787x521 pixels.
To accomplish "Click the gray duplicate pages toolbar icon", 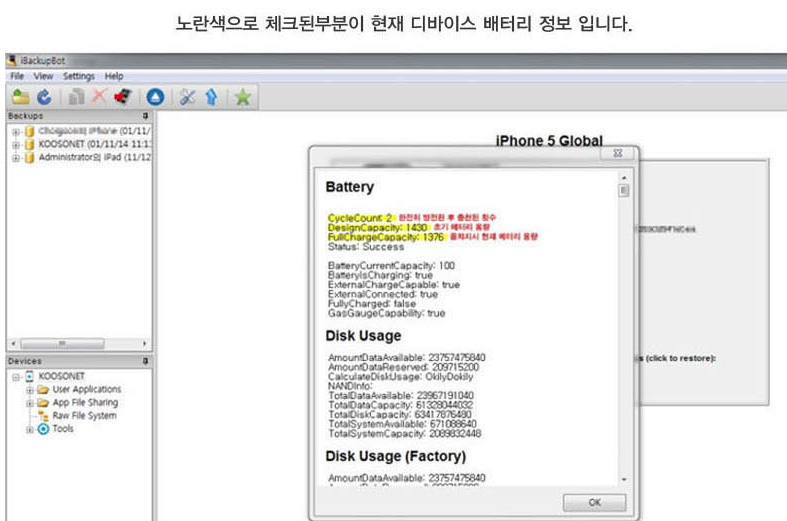I will (76, 96).
